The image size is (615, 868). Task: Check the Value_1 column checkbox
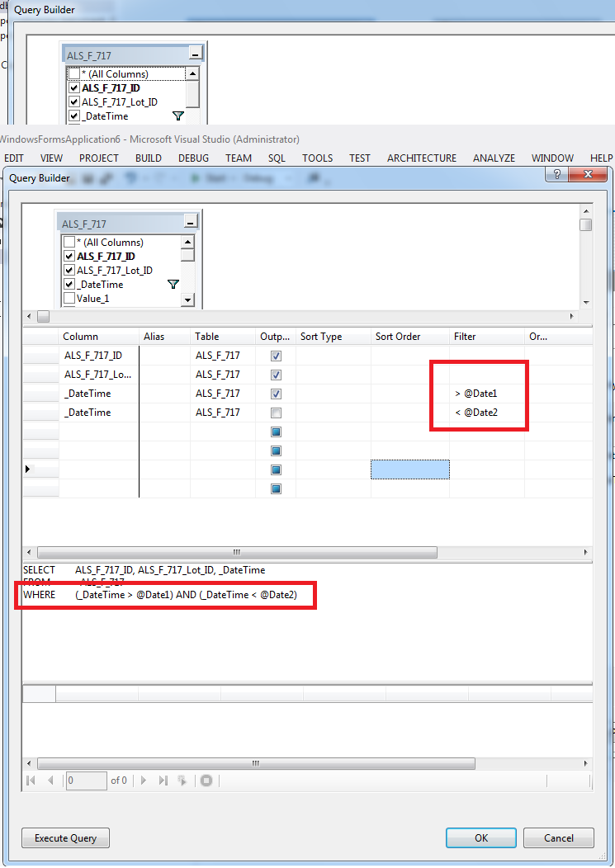click(x=69, y=299)
